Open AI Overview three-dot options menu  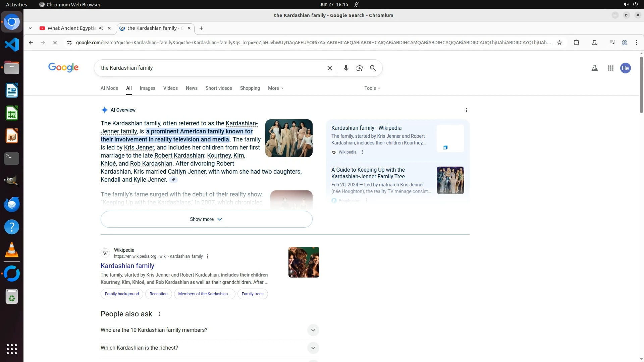click(x=466, y=110)
